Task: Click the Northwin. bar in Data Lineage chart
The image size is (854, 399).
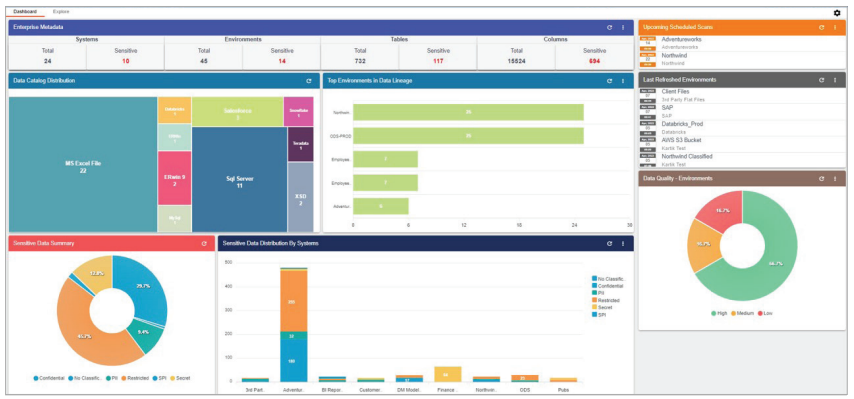Action: pyautogui.click(x=468, y=112)
